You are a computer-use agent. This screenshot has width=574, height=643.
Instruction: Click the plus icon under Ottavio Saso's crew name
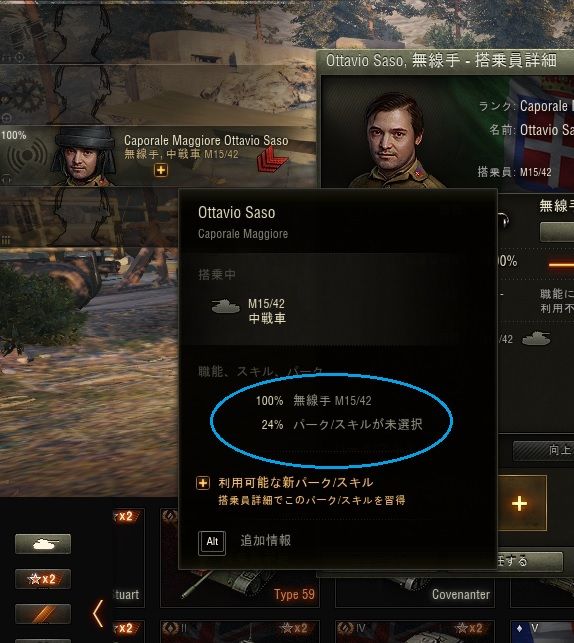pos(161,170)
